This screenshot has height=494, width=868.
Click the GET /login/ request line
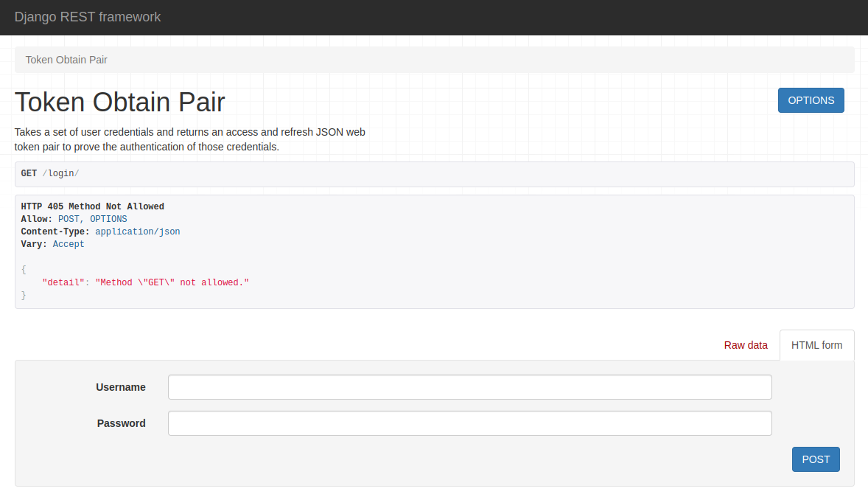[50, 173]
